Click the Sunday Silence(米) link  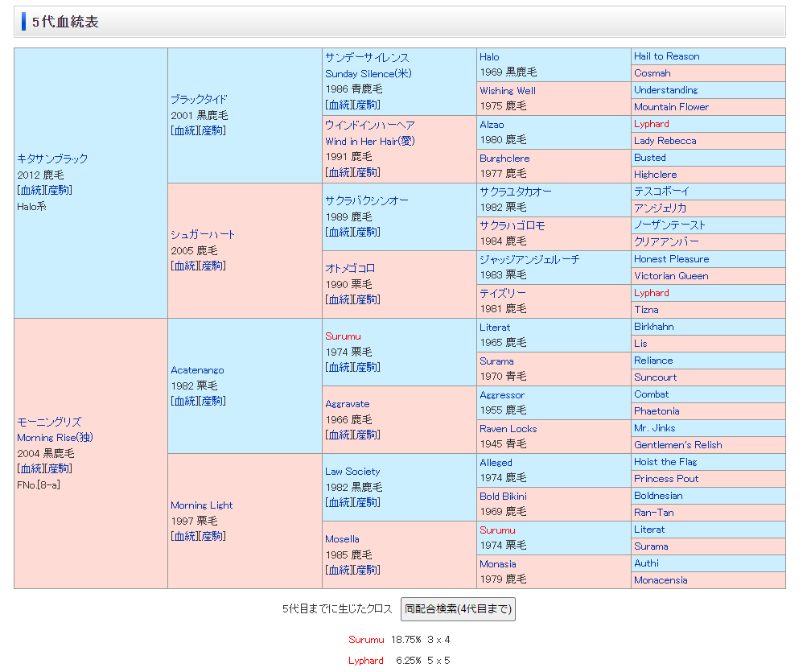(368, 73)
